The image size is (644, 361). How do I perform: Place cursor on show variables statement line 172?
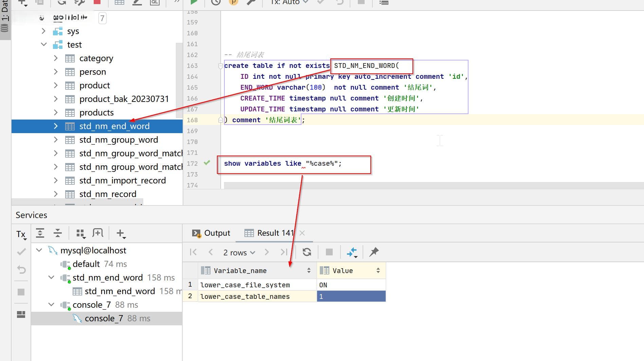click(x=282, y=164)
